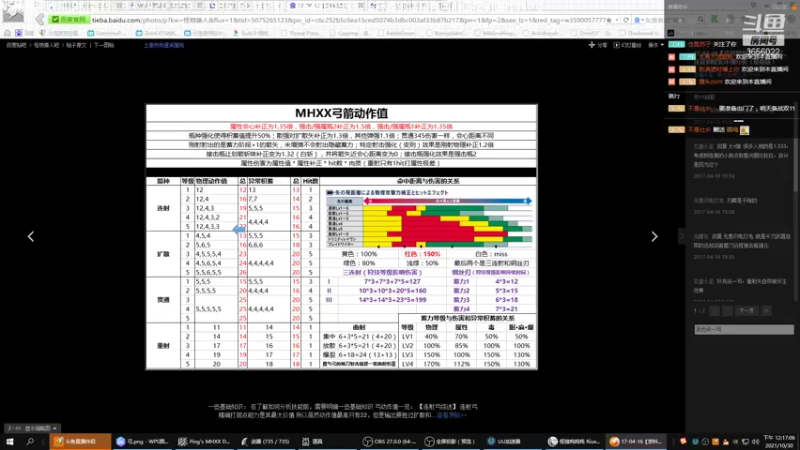The height and width of the screenshot is (450, 800).
Task: Open the Threat Plate bookmark
Action: click(300, 33)
